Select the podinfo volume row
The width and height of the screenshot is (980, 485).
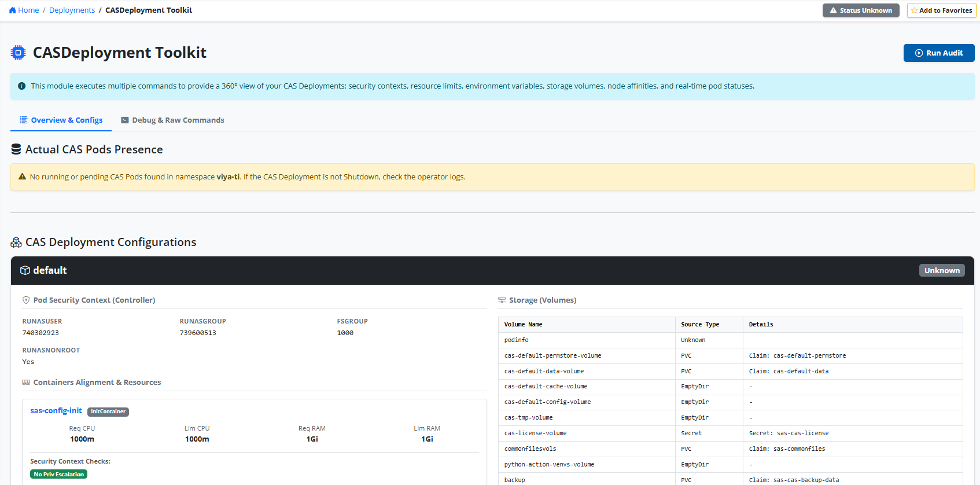click(731, 340)
